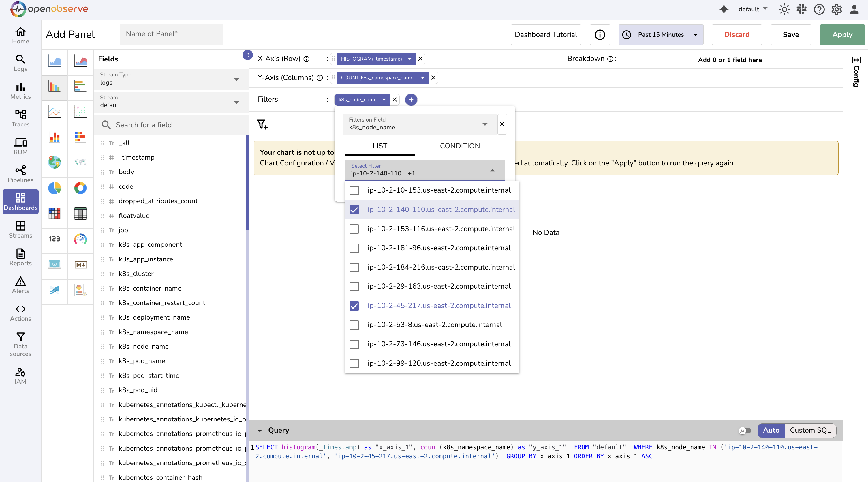Collapse the Query section
The width and height of the screenshot is (868, 482).
tap(260, 431)
